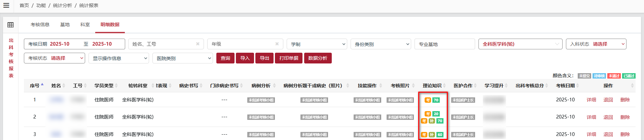Click the green 70 score badge in row 1

pyautogui.click(x=436, y=100)
